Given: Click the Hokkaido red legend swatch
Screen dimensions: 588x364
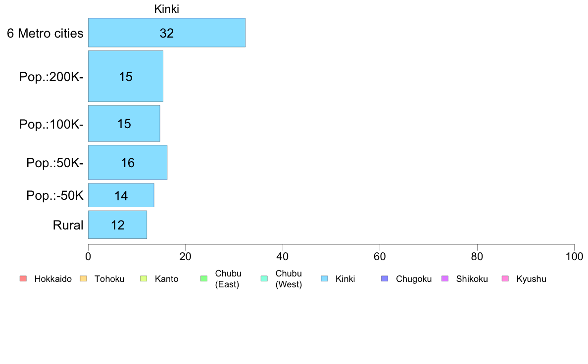Looking at the screenshot, I should pyautogui.click(x=23, y=278).
